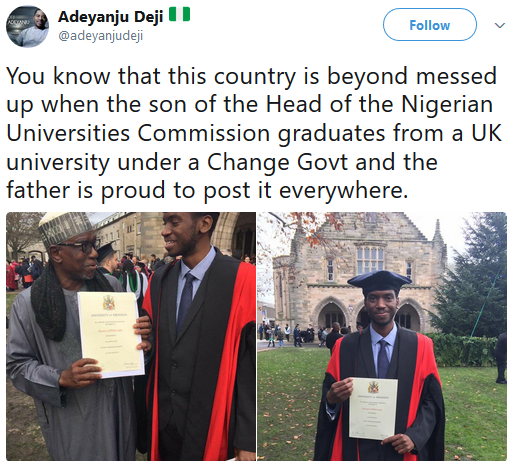Open Adeyanju Deji's profile avatar
The height and width of the screenshot is (461, 511).
point(27,26)
